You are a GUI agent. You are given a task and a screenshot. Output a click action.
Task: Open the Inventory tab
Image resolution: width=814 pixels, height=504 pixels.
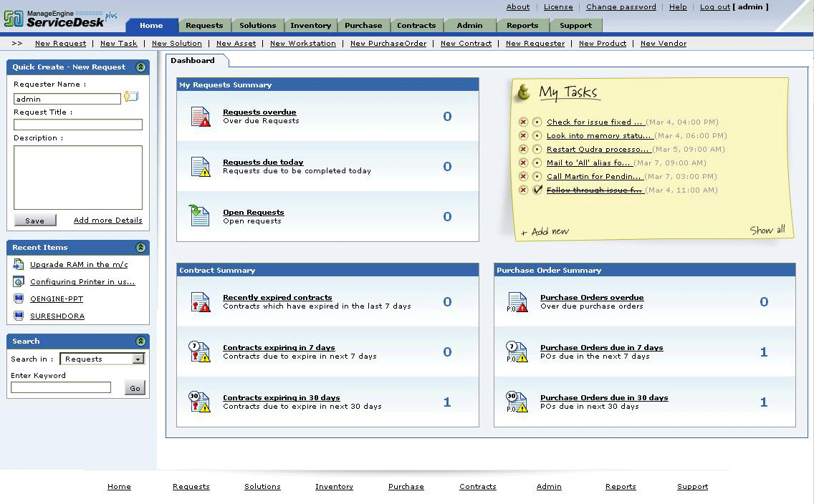click(x=310, y=25)
